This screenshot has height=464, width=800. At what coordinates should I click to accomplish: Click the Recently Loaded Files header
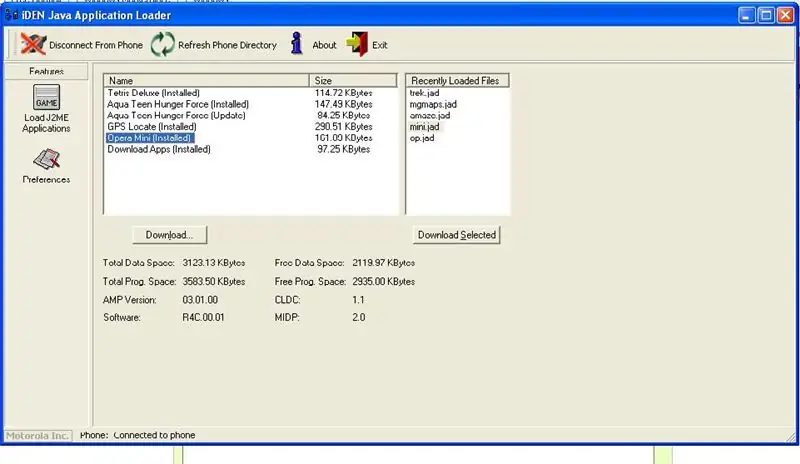click(x=457, y=81)
